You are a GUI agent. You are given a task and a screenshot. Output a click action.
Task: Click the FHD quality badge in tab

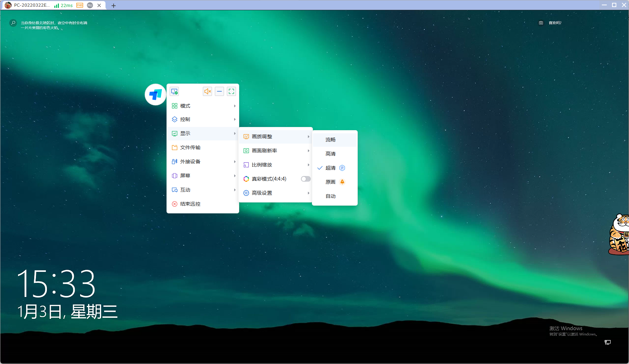[80, 5]
